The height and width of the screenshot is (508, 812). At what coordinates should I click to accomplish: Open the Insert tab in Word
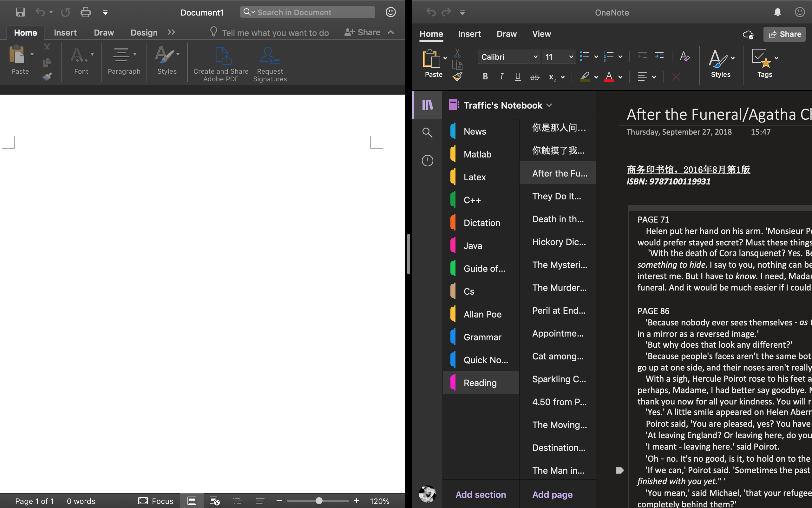(x=65, y=33)
